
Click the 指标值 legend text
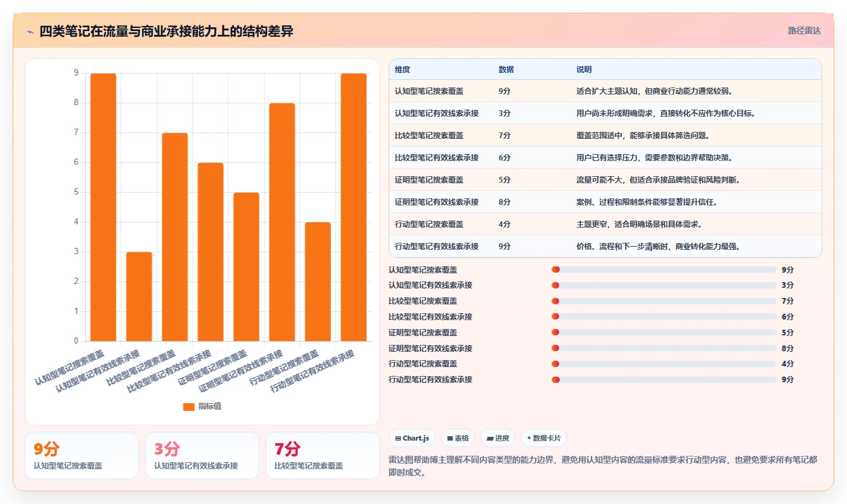(210, 406)
